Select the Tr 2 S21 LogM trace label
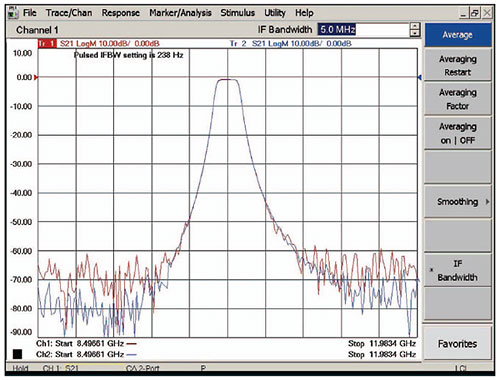This screenshot has height=380, width=500. coord(290,44)
